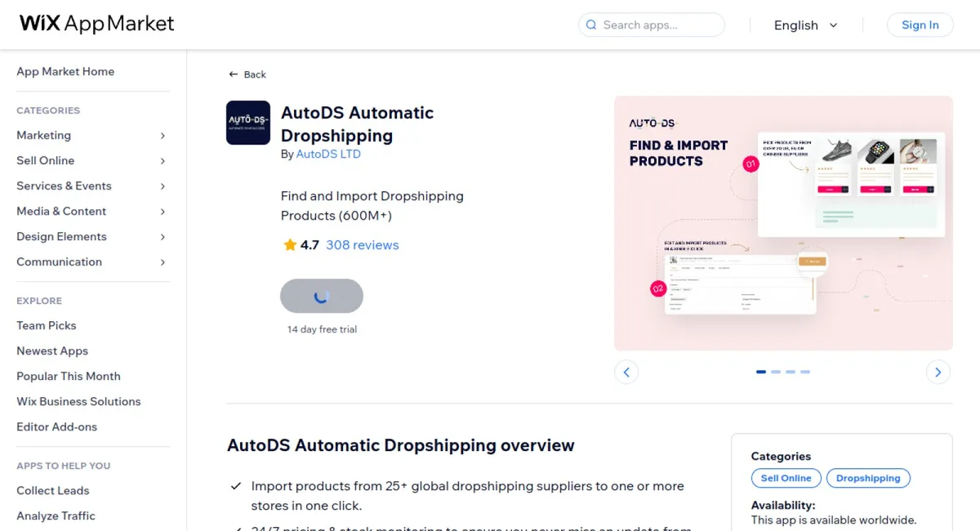980x531 pixels.
Task: Click the 4.7 rating value
Action: tap(310, 245)
